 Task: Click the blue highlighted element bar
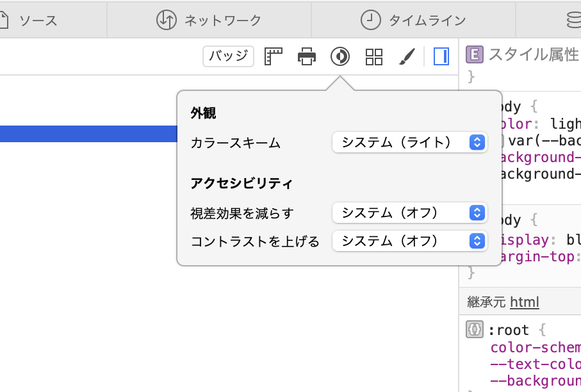tap(90, 133)
